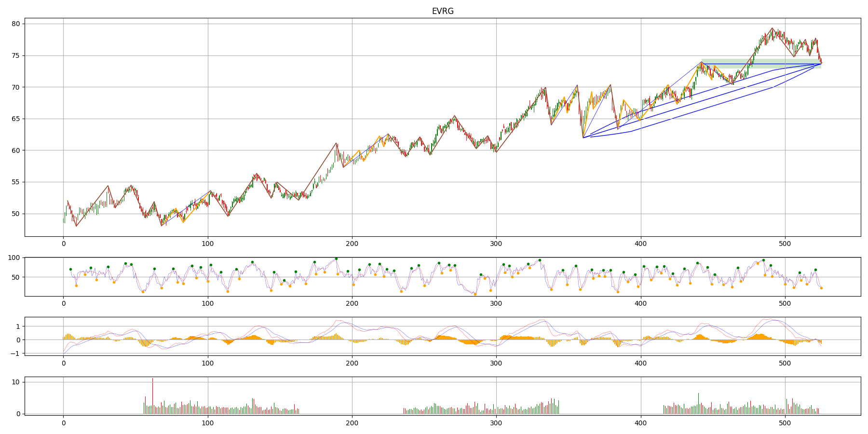Click the 50 label on price axis
The image size is (868, 434).
click(x=15, y=214)
